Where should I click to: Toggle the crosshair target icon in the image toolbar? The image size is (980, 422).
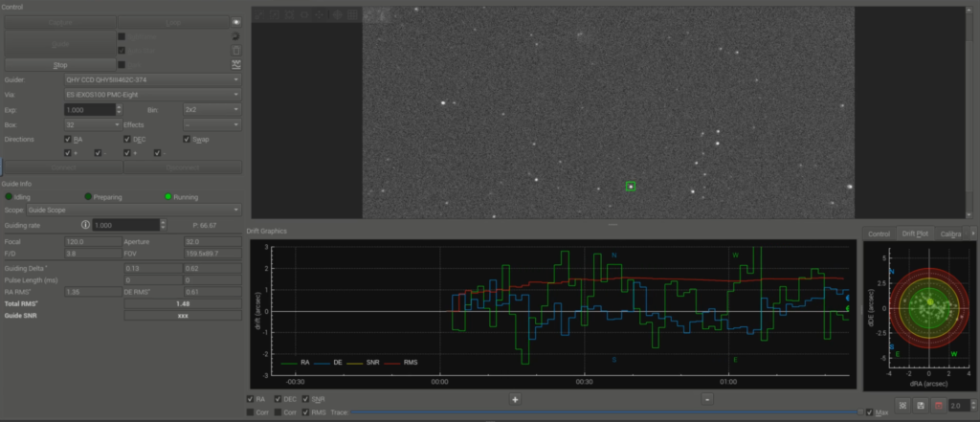(337, 14)
